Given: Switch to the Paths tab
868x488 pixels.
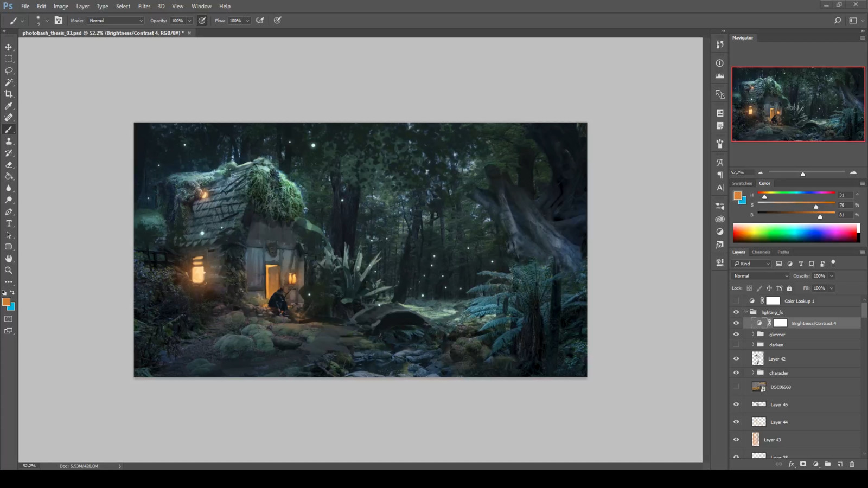Looking at the screenshot, I should tap(783, 252).
